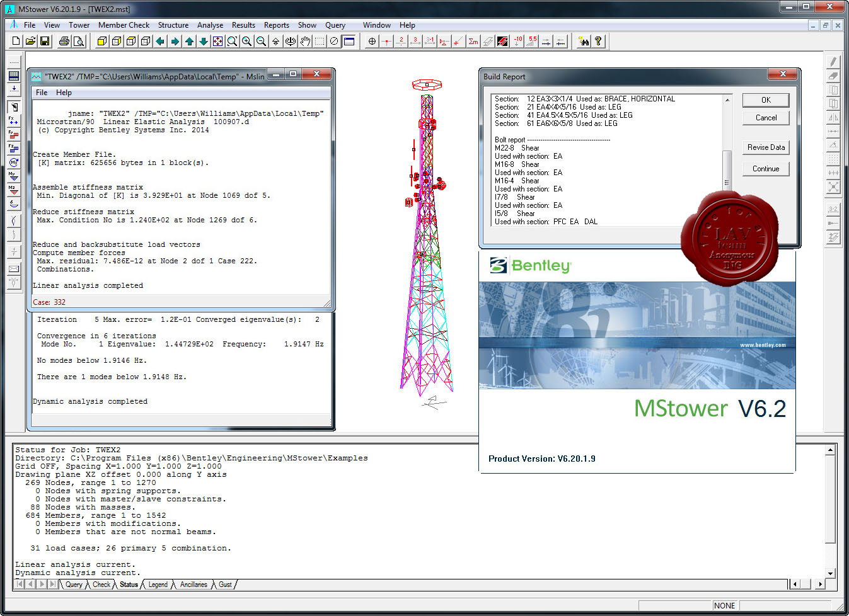Open Print Preview from the toolbar
The height and width of the screenshot is (616, 849).
point(78,41)
